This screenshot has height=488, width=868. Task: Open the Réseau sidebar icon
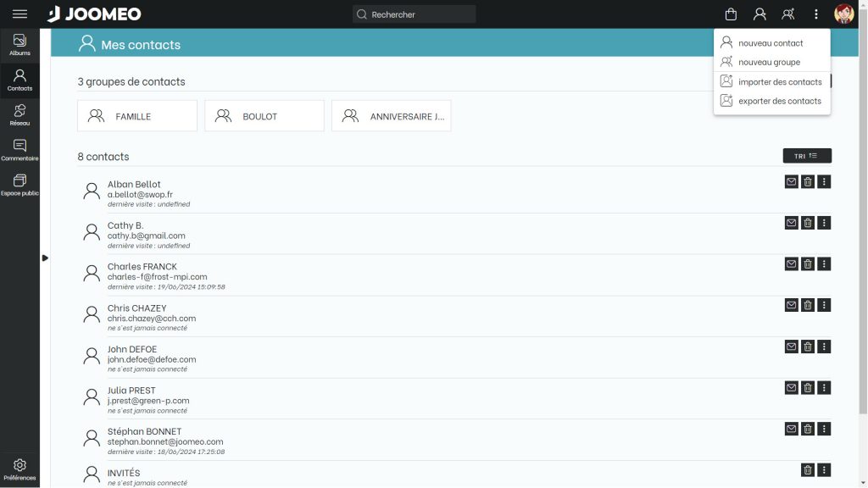[19, 115]
